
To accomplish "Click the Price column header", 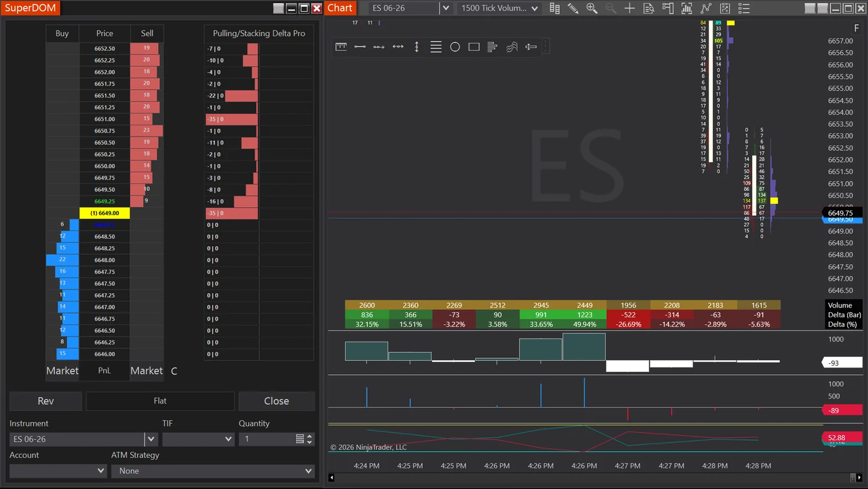I will (105, 33).
